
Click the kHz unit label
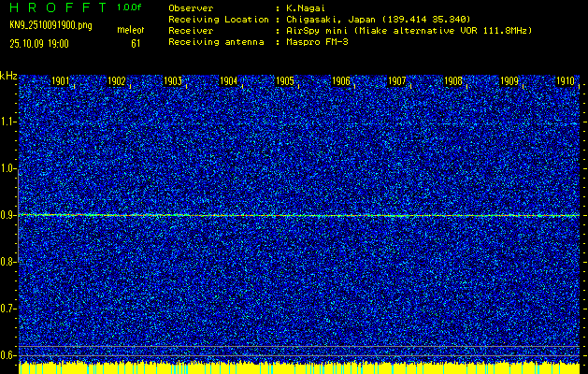pos(8,76)
